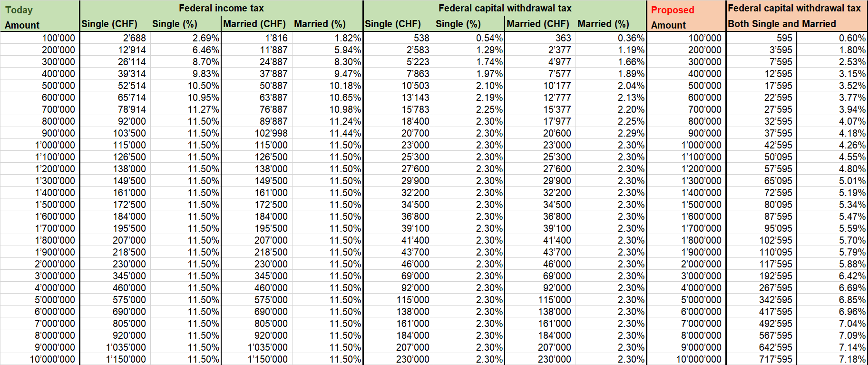
Task: Click the 10.95% cell
Action: 186,98
